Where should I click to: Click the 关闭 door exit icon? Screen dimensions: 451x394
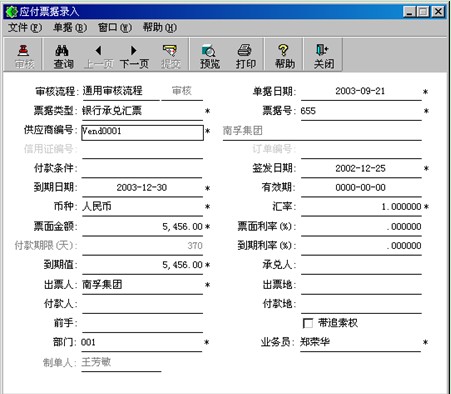point(322,51)
